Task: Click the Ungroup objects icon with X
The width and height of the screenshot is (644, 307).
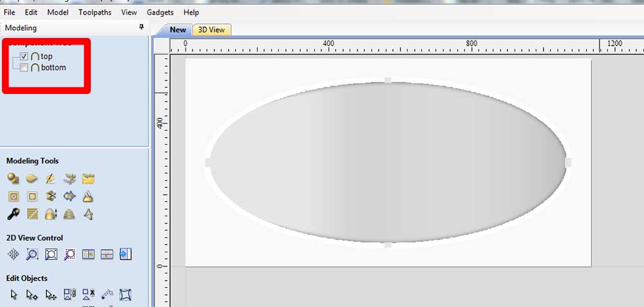Action: coord(88,294)
